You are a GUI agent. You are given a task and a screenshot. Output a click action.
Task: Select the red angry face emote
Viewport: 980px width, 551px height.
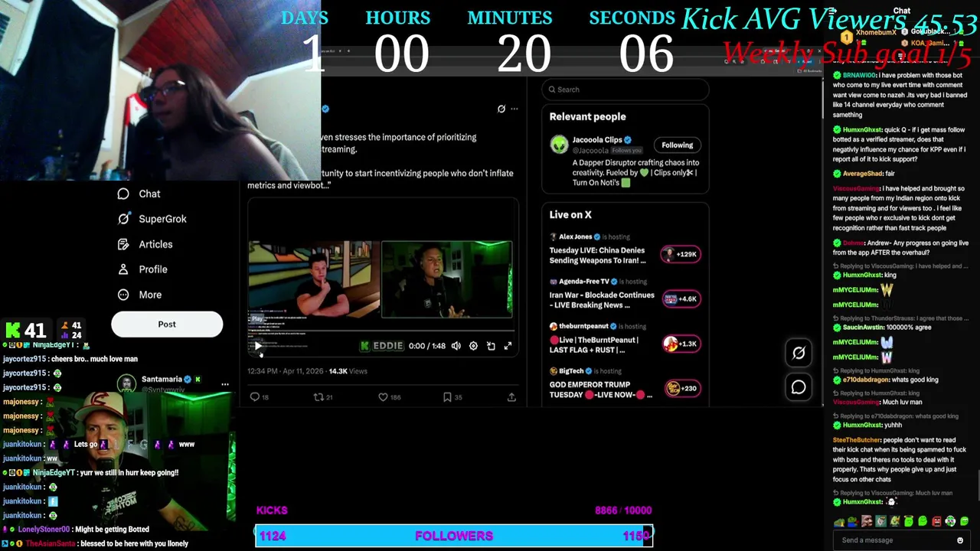pos(936,522)
